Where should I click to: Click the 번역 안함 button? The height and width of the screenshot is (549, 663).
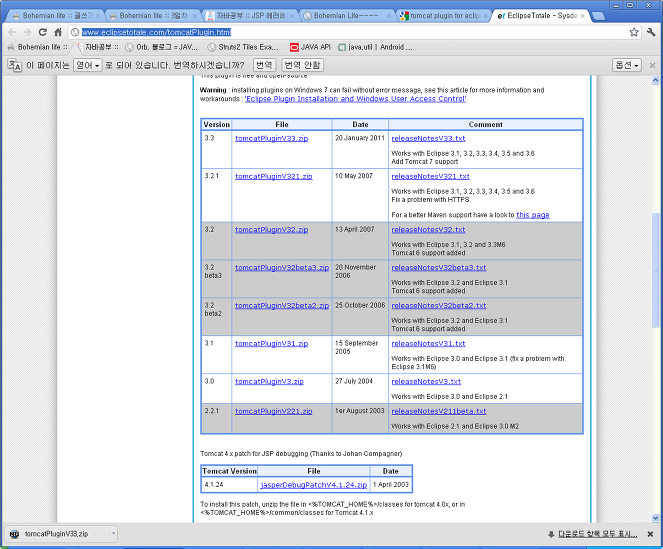pyautogui.click(x=302, y=65)
